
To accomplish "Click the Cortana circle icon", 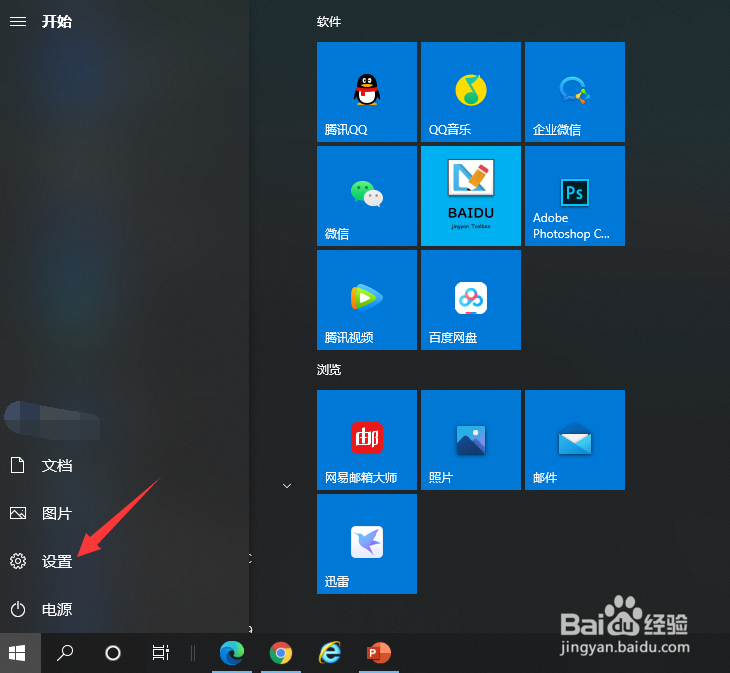I will coord(113,653).
